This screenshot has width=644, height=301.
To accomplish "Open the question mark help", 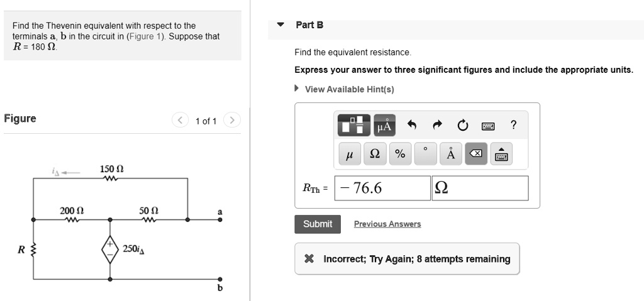I will (513, 125).
